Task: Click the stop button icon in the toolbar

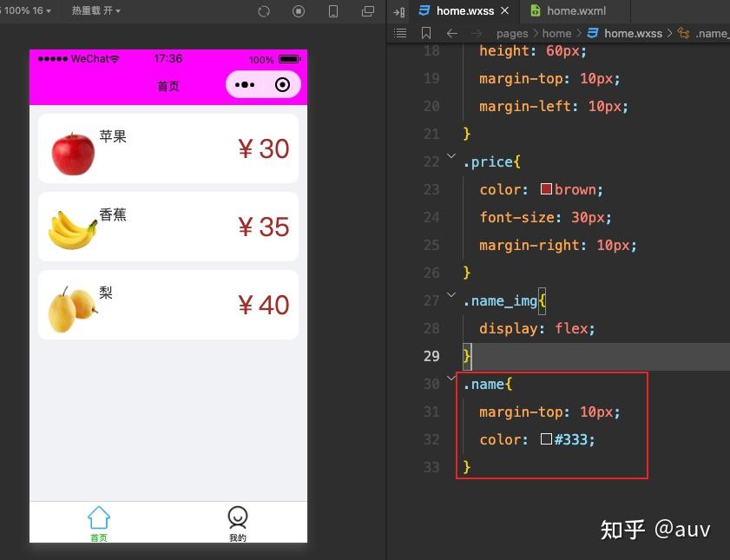Action: [x=298, y=10]
